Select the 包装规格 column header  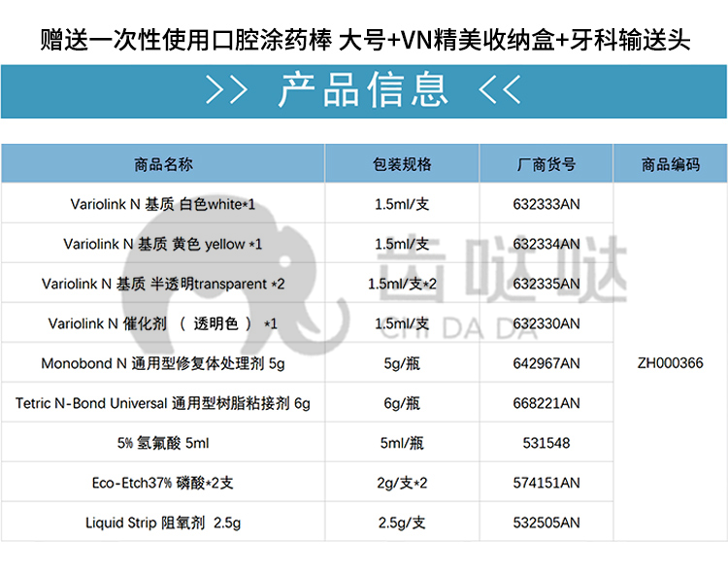(x=402, y=164)
